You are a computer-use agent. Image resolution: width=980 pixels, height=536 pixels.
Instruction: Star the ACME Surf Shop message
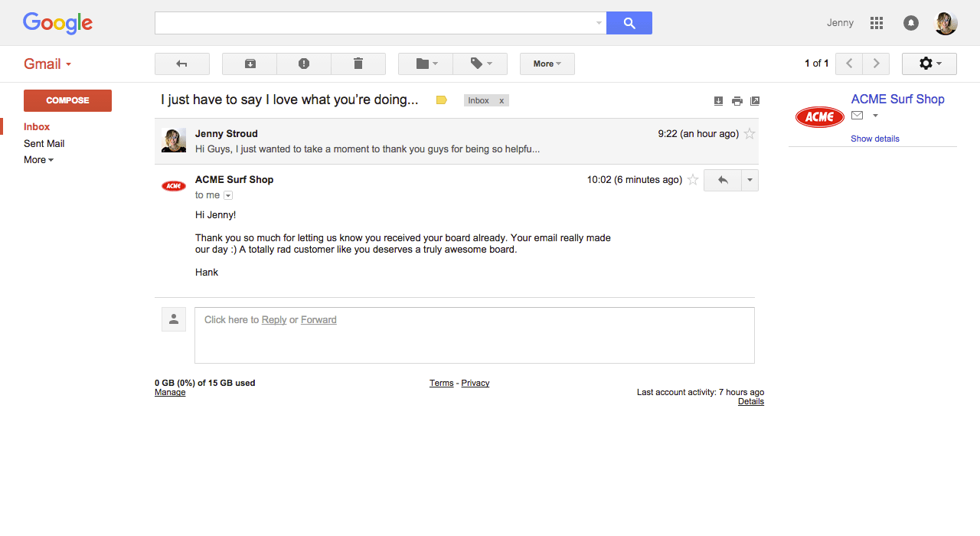(693, 180)
